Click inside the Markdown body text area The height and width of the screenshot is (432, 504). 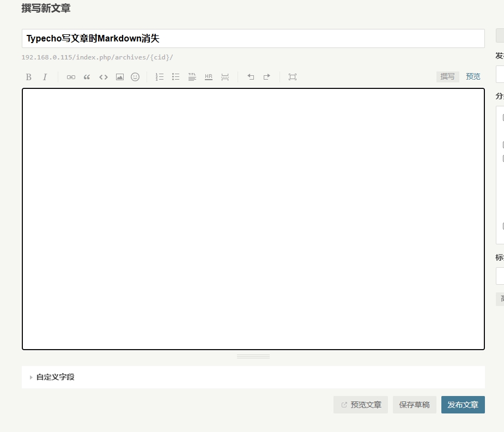click(x=253, y=219)
